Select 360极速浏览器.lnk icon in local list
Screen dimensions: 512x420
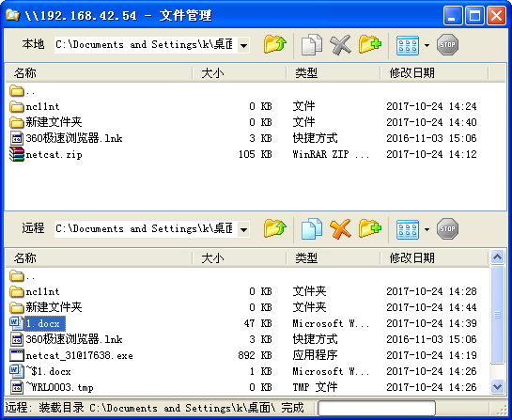coord(17,138)
